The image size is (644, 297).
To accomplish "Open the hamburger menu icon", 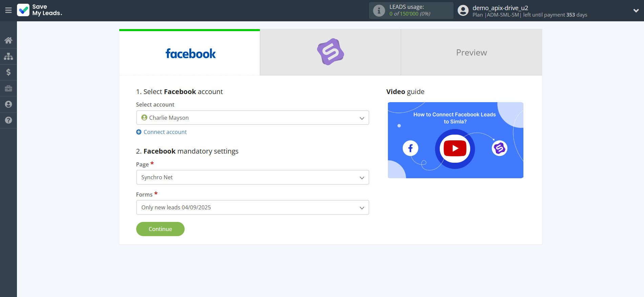I will pos(8,10).
